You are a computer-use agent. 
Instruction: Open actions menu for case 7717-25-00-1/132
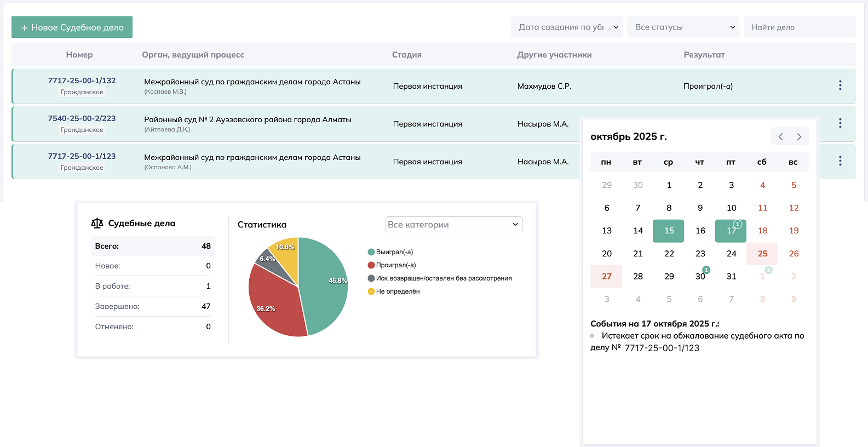point(840,85)
